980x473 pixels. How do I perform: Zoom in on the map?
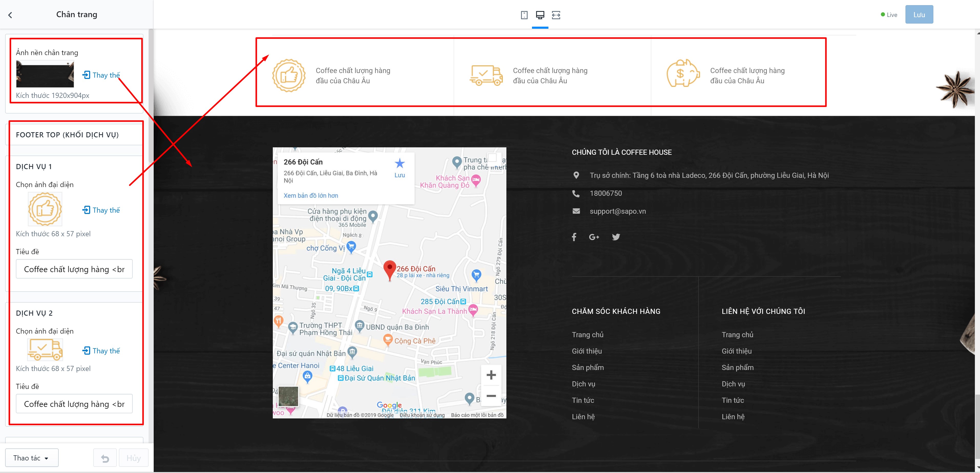pyautogui.click(x=491, y=375)
